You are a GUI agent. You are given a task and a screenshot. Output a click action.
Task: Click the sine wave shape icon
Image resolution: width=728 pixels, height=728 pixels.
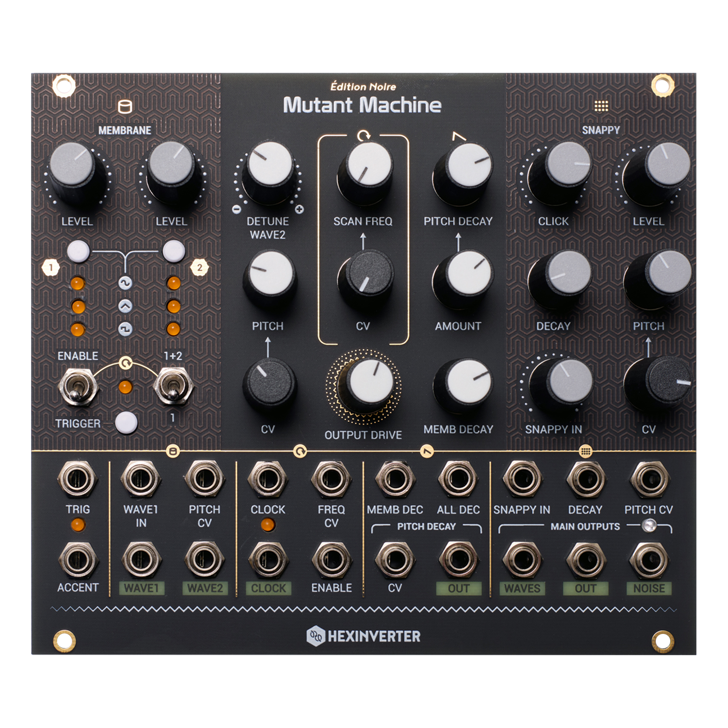pos(125,283)
